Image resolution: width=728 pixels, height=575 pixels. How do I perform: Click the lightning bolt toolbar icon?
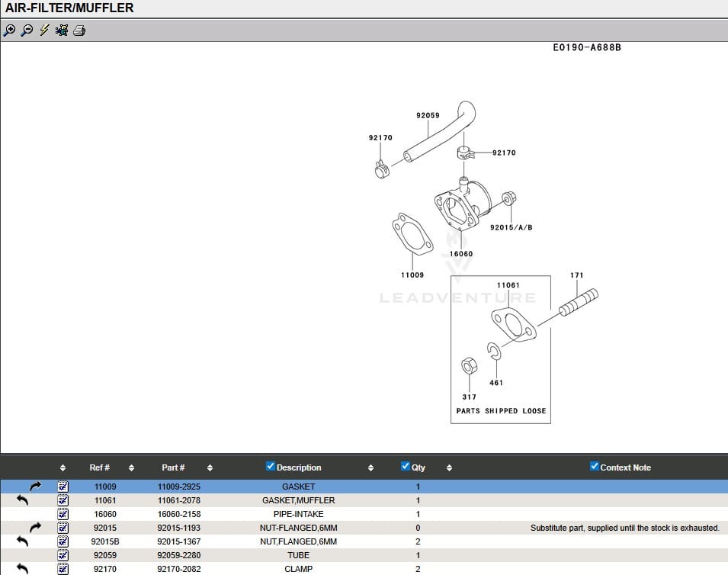click(x=43, y=30)
